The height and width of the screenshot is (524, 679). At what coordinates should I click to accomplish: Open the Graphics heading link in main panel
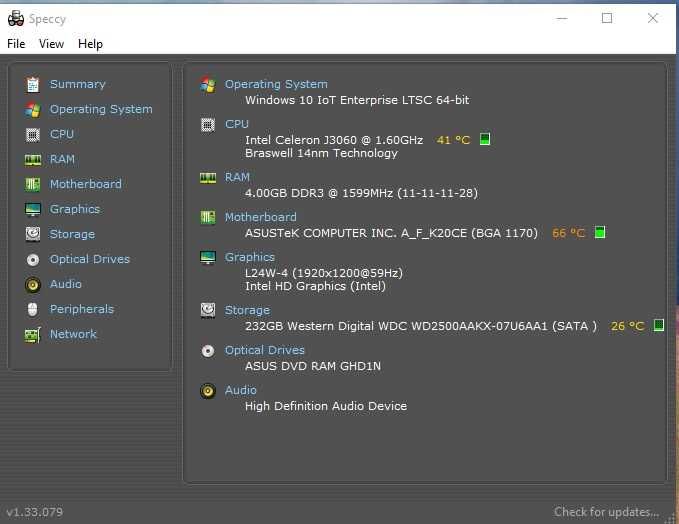(249, 257)
